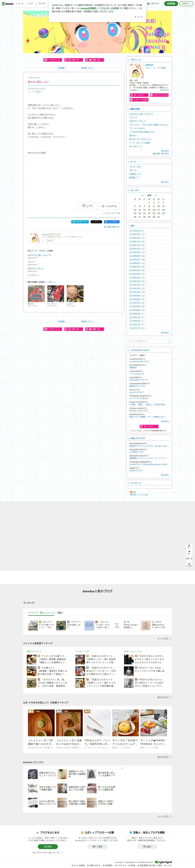Open the HAPPY BIRTHDAY cake image thumbnail
The width and height of the screenshot is (195, 868).
[36, 294]
